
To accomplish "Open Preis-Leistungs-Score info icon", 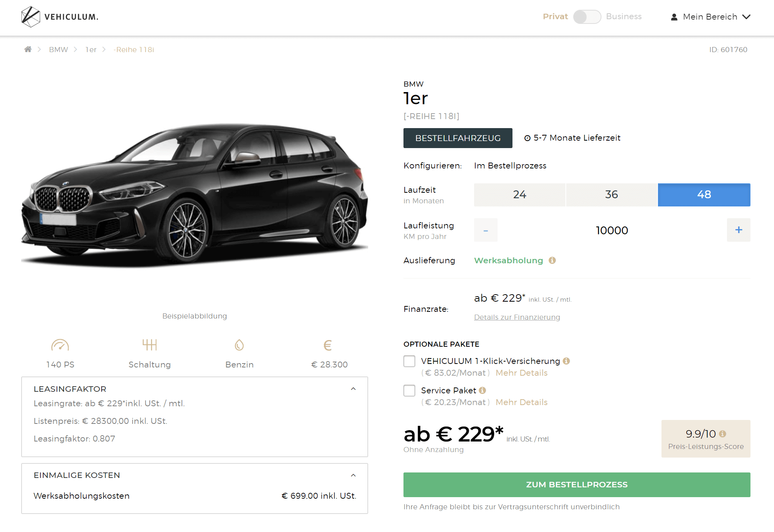I will point(723,434).
